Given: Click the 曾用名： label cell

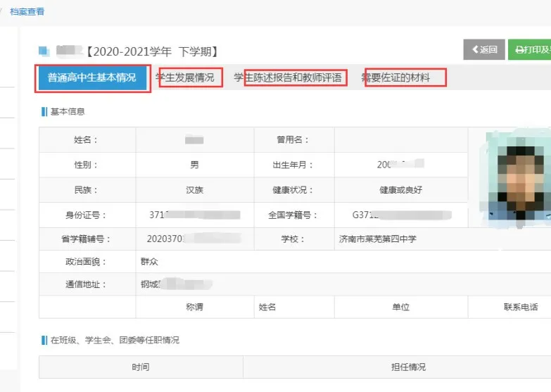Looking at the screenshot, I should pyautogui.click(x=294, y=140).
